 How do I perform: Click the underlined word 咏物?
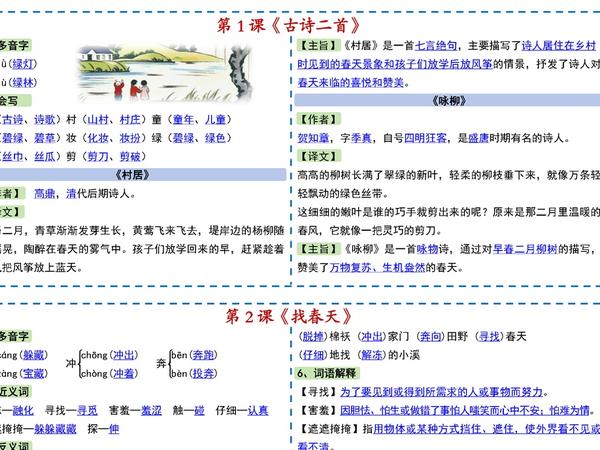click(x=427, y=249)
